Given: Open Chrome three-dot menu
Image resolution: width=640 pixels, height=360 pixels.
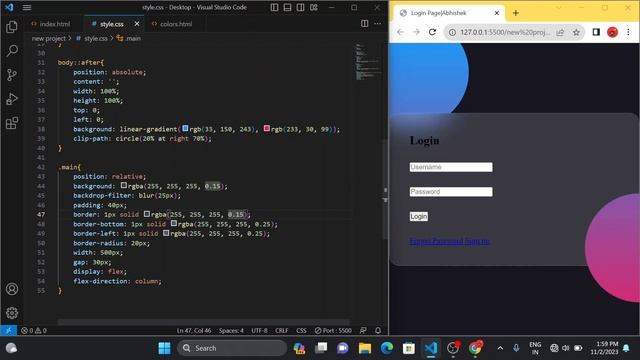Looking at the screenshot, I should [x=628, y=32].
